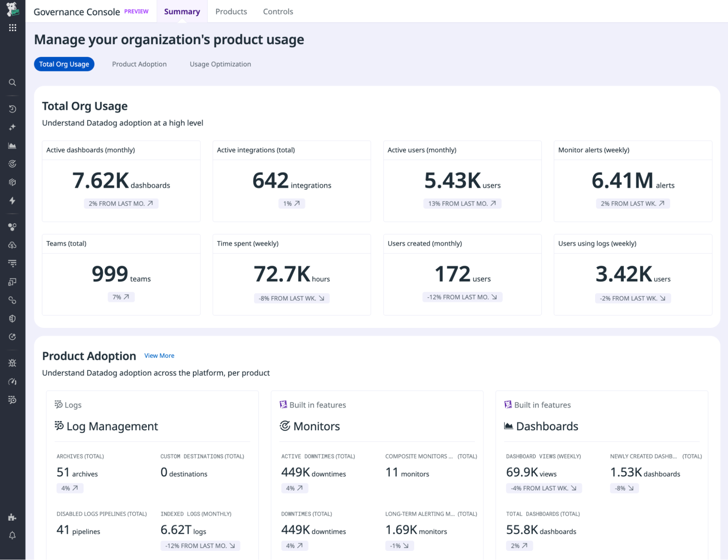Open Integrations puzzle piece icon
This screenshot has height=560, width=728.
(x=12, y=517)
